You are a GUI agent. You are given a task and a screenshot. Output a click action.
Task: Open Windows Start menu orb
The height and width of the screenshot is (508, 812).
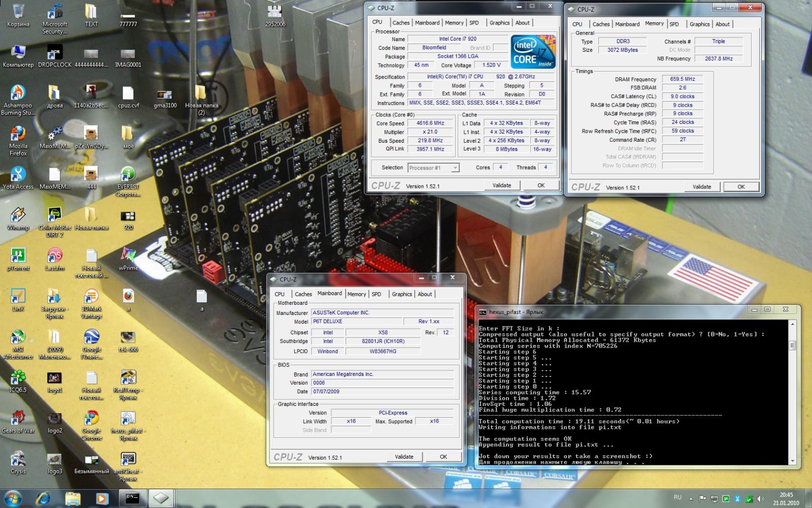coord(13,498)
